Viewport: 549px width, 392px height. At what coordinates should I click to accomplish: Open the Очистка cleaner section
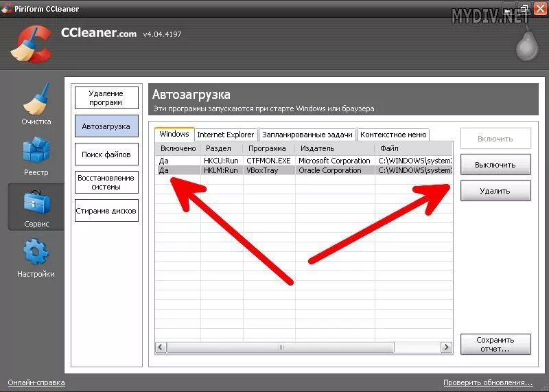click(36, 104)
